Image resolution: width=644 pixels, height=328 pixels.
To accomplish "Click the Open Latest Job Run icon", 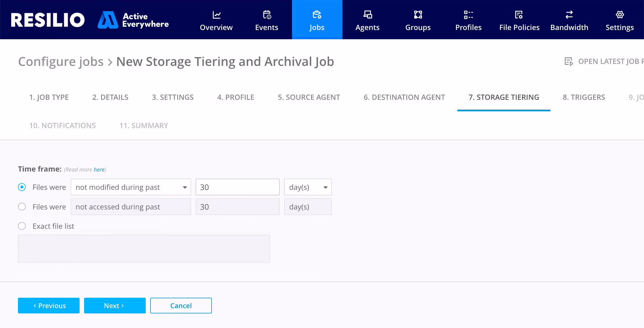I will click(569, 61).
